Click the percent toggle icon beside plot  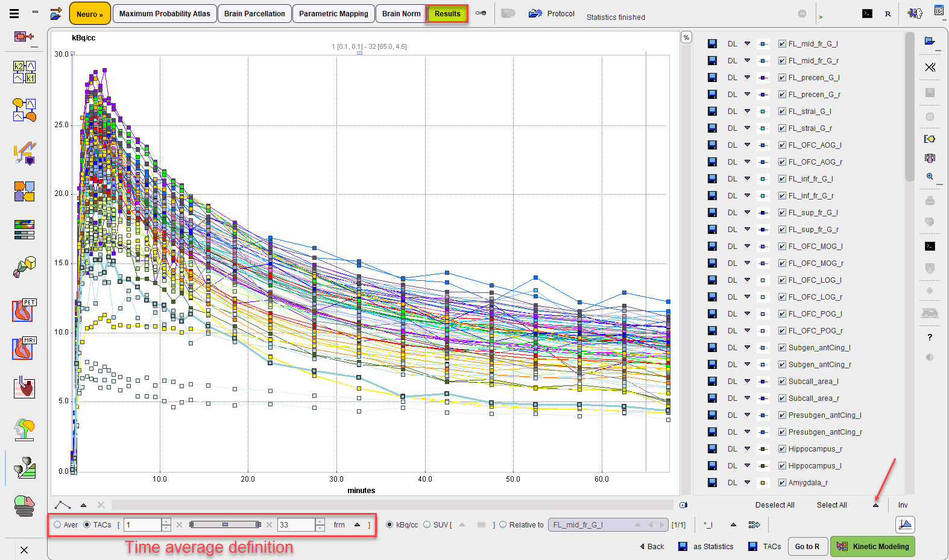[x=686, y=37]
